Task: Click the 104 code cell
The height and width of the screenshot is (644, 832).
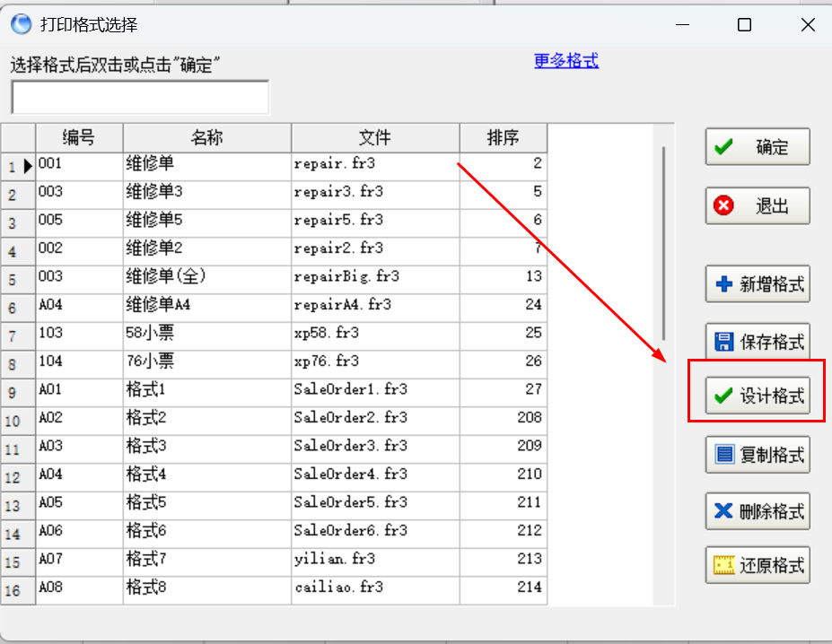Action: click(x=79, y=364)
